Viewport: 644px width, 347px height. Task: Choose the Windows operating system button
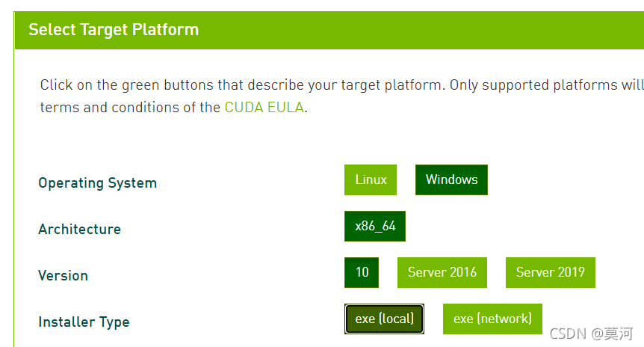pyautogui.click(x=451, y=179)
